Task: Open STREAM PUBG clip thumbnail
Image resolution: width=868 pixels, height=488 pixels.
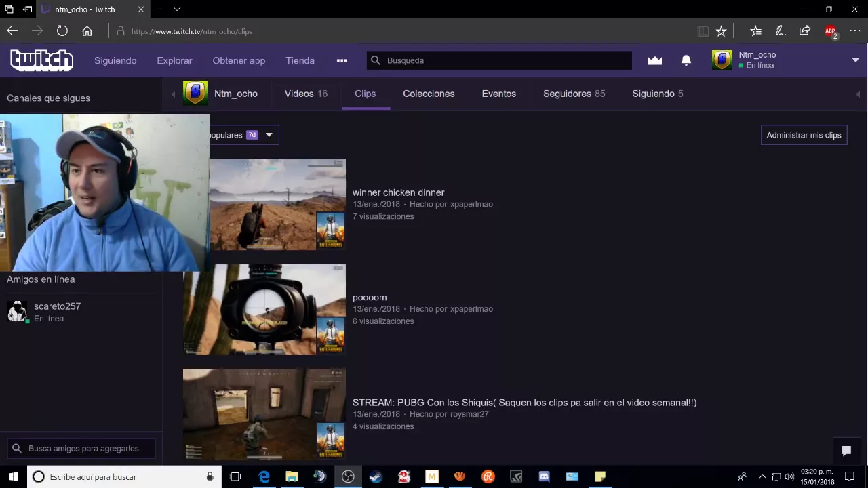Action: point(264,414)
